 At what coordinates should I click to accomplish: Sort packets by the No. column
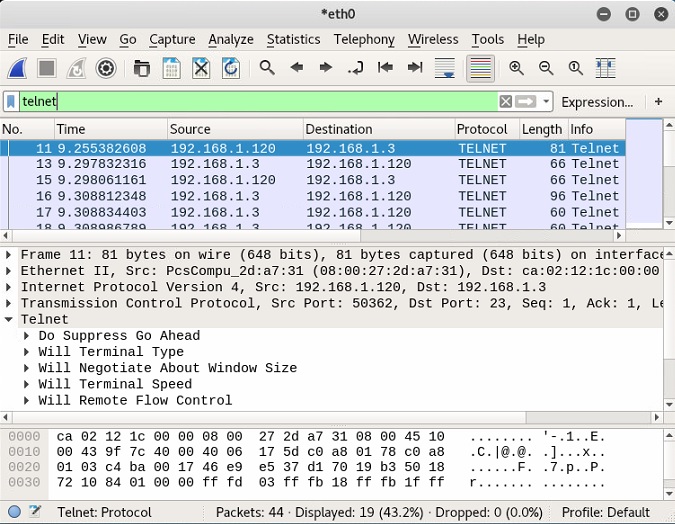pos(27,129)
